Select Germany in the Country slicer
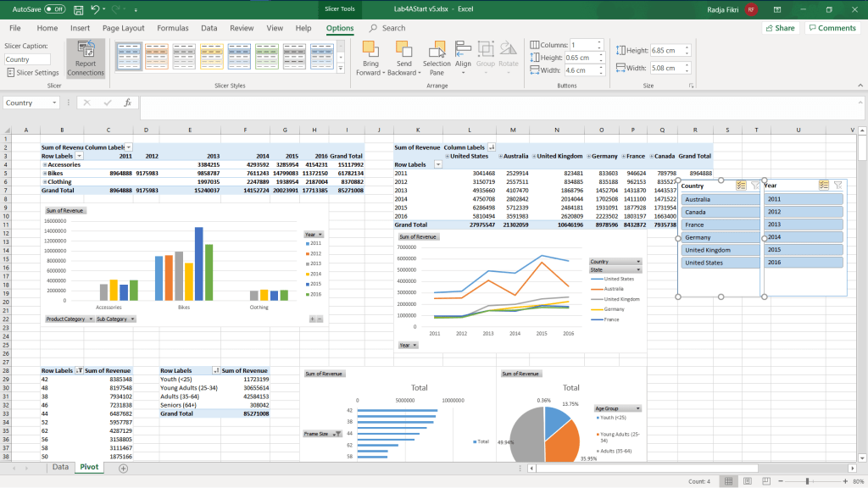Viewport: 868px width, 488px height. pos(719,237)
